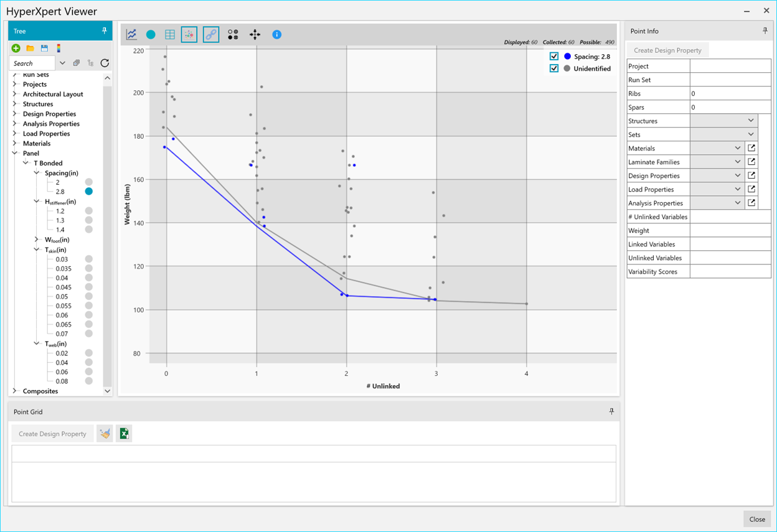Pin the Tree panel
Viewport: 777px width, 532px height.
click(x=104, y=30)
